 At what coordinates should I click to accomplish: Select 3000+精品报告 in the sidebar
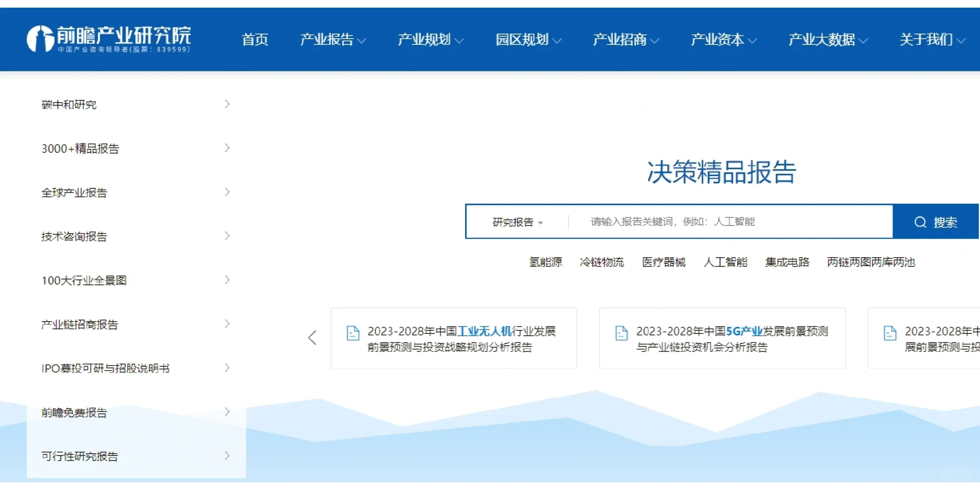80,148
